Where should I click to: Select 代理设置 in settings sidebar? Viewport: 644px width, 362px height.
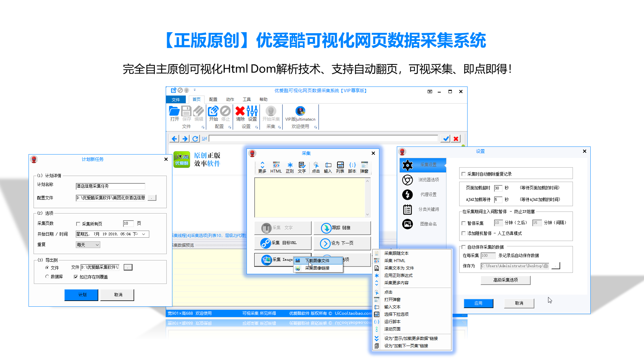423,194
